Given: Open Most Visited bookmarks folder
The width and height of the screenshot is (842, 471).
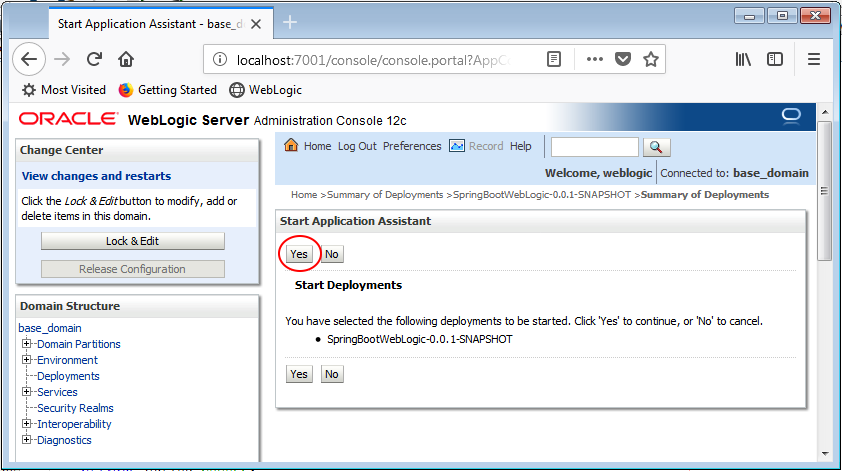Looking at the screenshot, I should [x=64, y=90].
